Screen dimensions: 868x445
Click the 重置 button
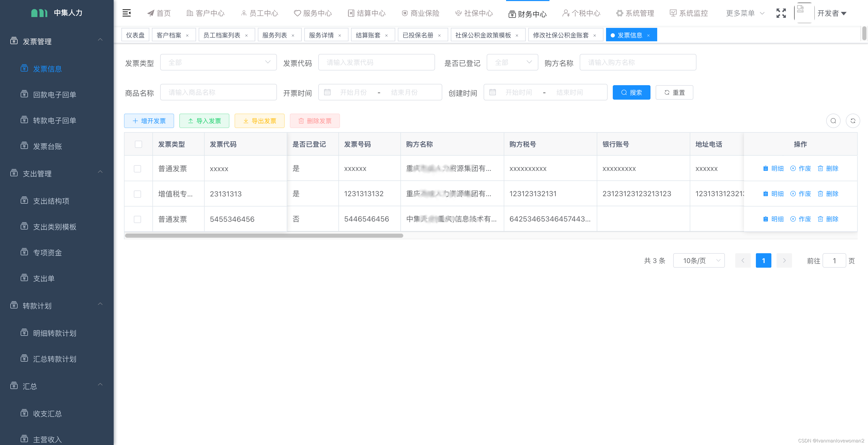coord(674,92)
